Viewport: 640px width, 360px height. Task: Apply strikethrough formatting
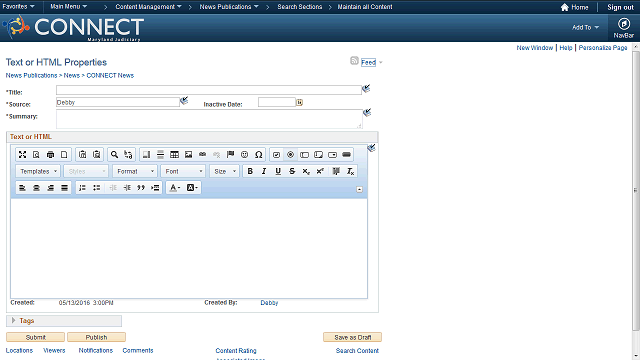pos(292,171)
